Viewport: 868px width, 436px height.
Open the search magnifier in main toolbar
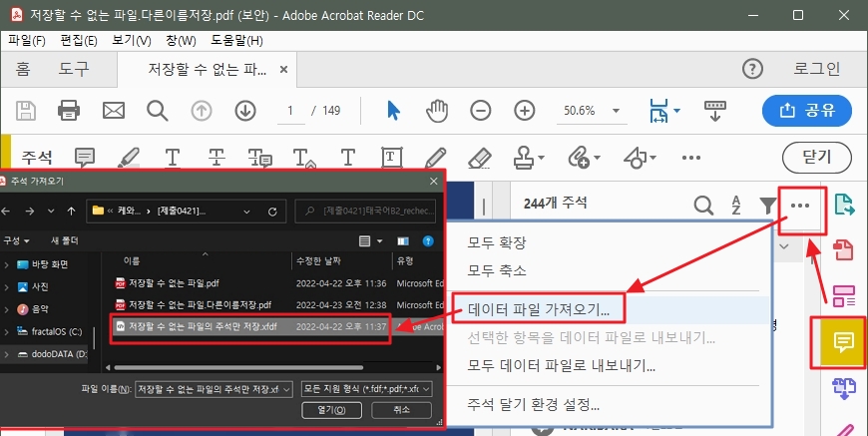158,111
